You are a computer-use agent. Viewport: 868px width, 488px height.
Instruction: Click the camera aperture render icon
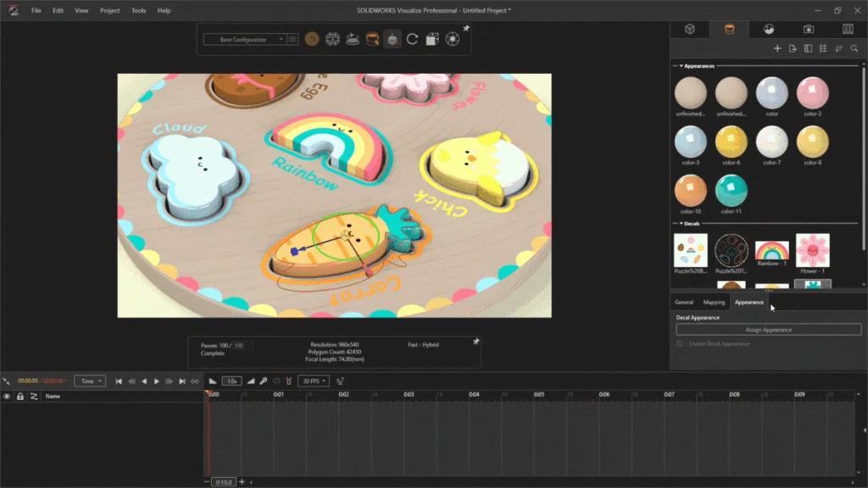click(452, 39)
